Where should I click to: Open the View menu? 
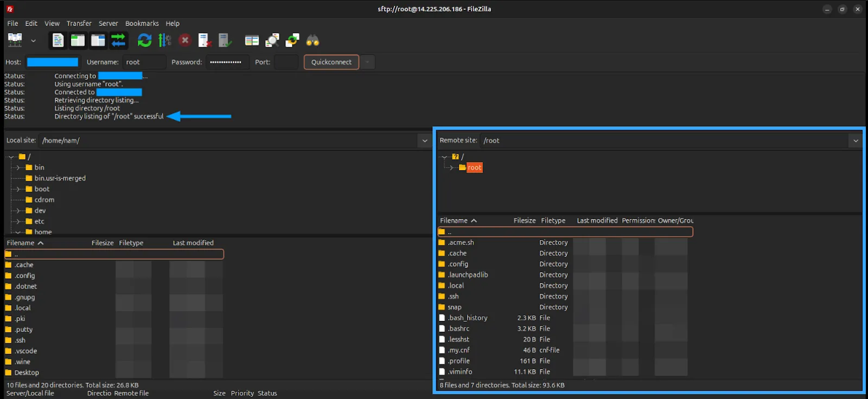pyautogui.click(x=52, y=23)
